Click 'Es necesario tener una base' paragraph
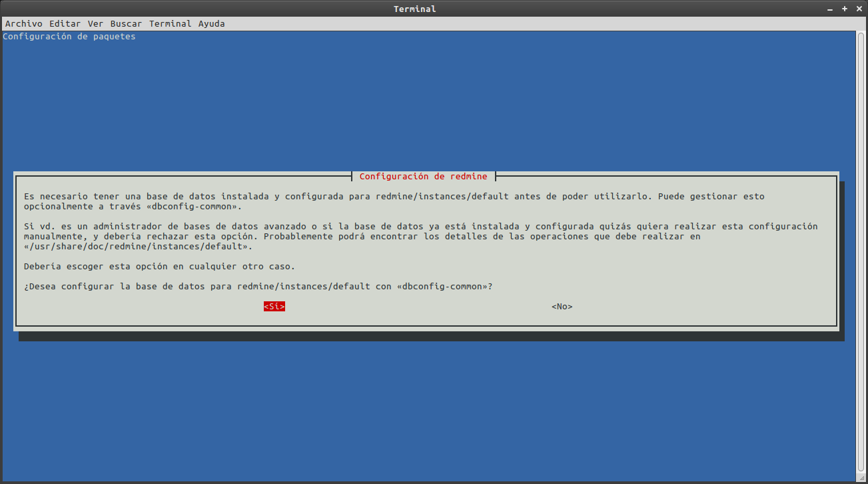The width and height of the screenshot is (868, 484). pos(394,201)
